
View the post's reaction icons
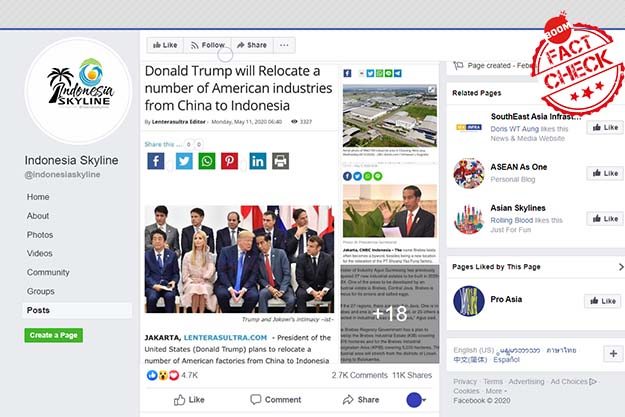click(x=163, y=375)
